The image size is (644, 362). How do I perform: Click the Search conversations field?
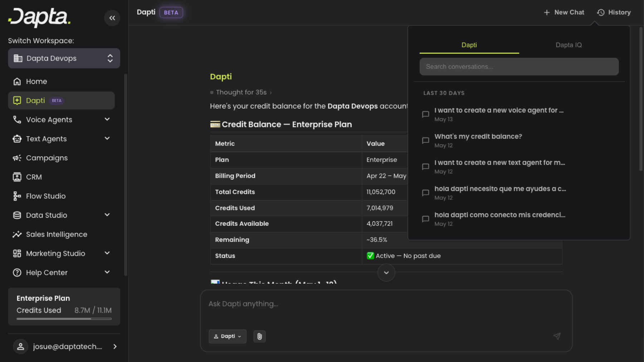(519, 67)
